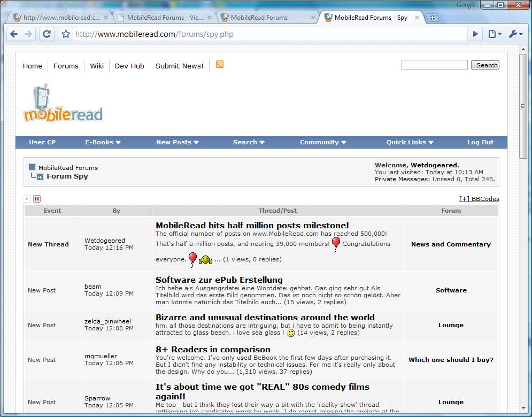Expand the E-Books dropdown menu
This screenshot has height=417, width=532.
tap(103, 142)
